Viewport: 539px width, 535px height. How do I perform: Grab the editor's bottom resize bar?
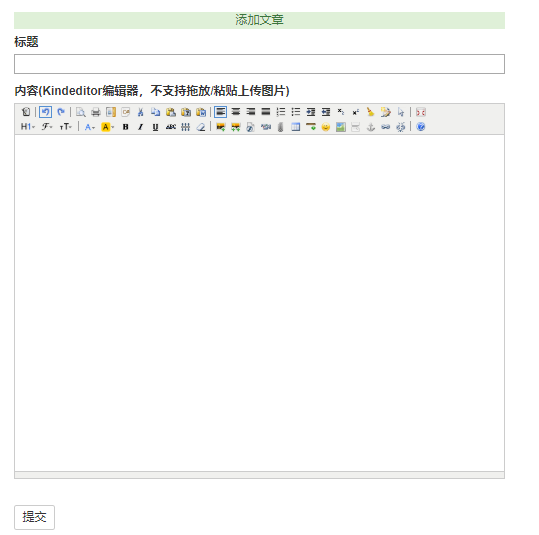click(259, 475)
